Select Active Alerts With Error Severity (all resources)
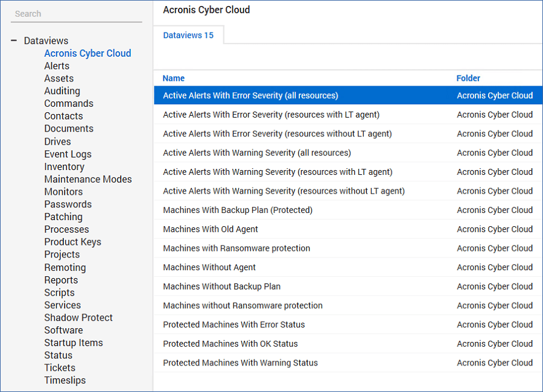 click(x=250, y=95)
